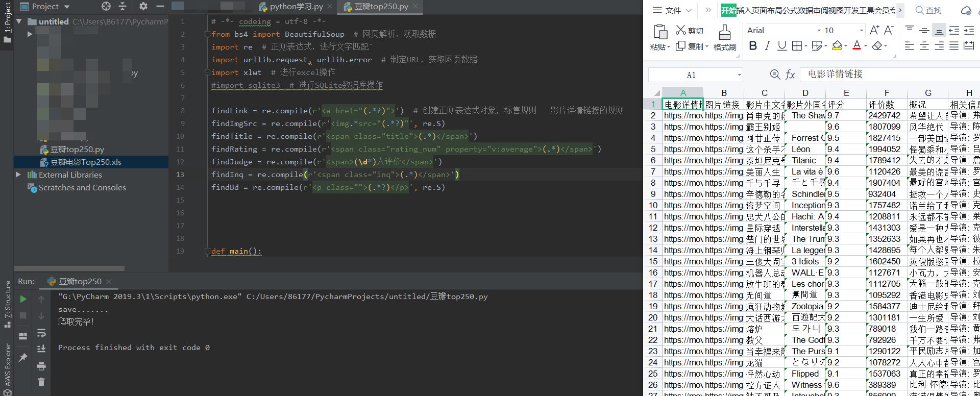This screenshot has width=980, height=396.
Task: Toggle Underline formatting
Action: click(x=781, y=46)
